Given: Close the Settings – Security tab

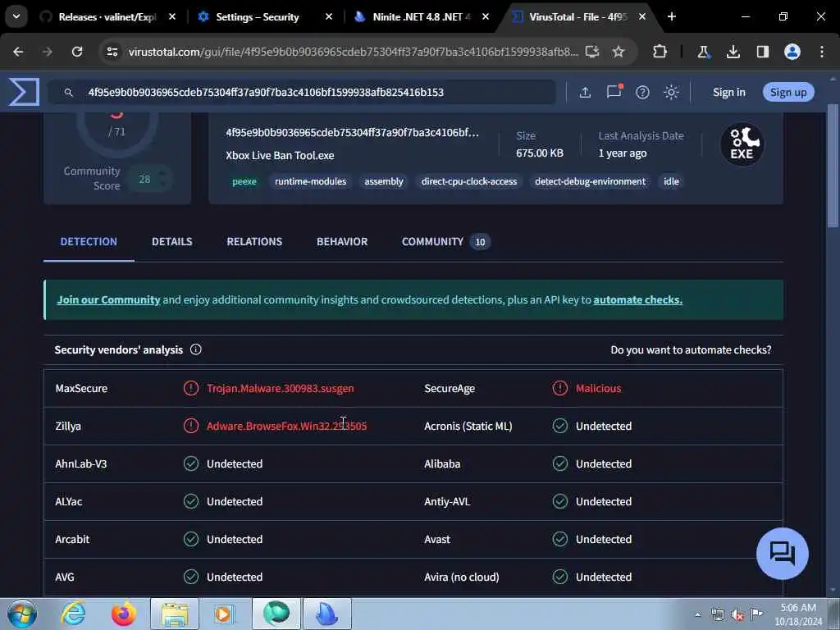Looking at the screenshot, I should click(x=329, y=16).
